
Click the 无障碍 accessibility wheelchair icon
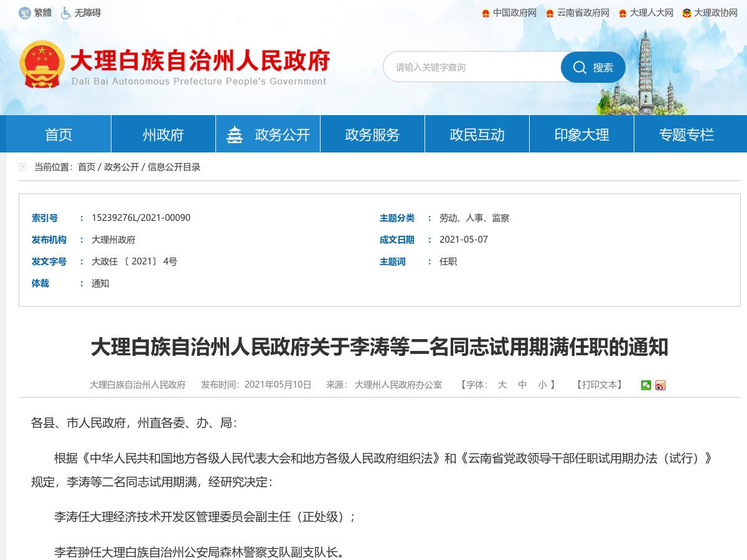tap(65, 12)
